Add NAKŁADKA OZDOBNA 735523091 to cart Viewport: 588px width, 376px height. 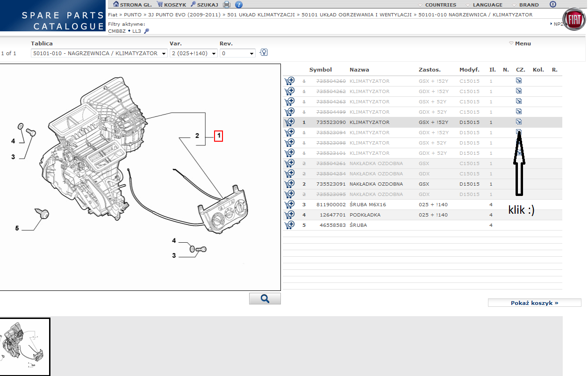click(289, 184)
